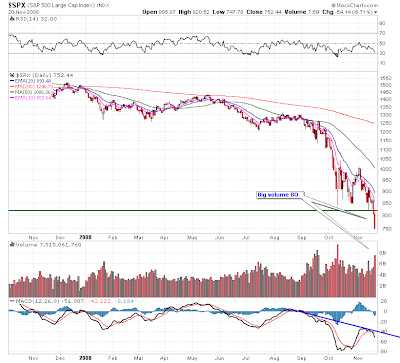Screen dimensions: 400x363
Task: Click the Low 747.78 value in the header
Action: (228, 12)
